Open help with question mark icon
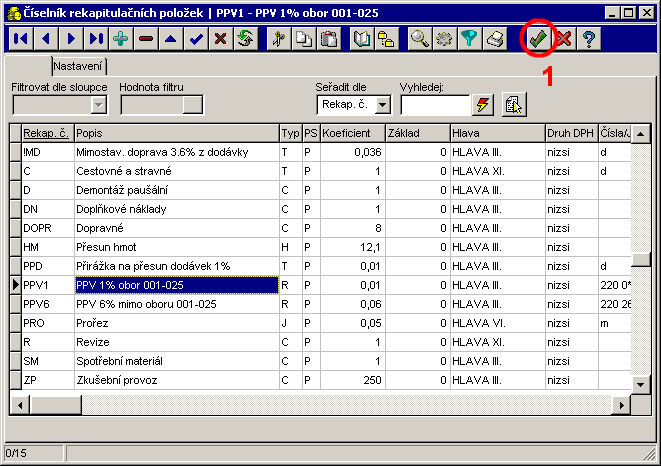This screenshot has height=466, width=661. [x=589, y=39]
